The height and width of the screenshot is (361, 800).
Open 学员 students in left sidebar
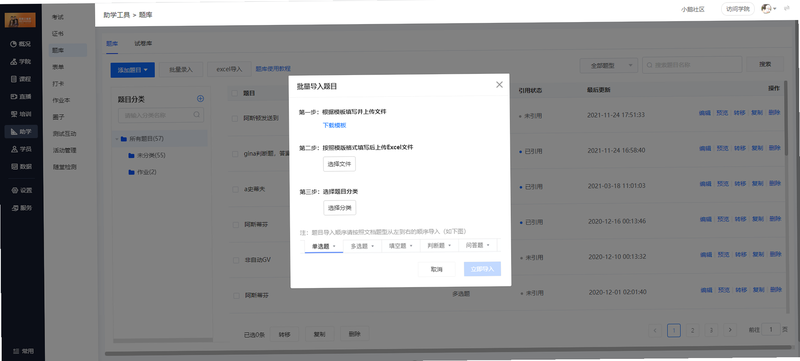coord(21,149)
